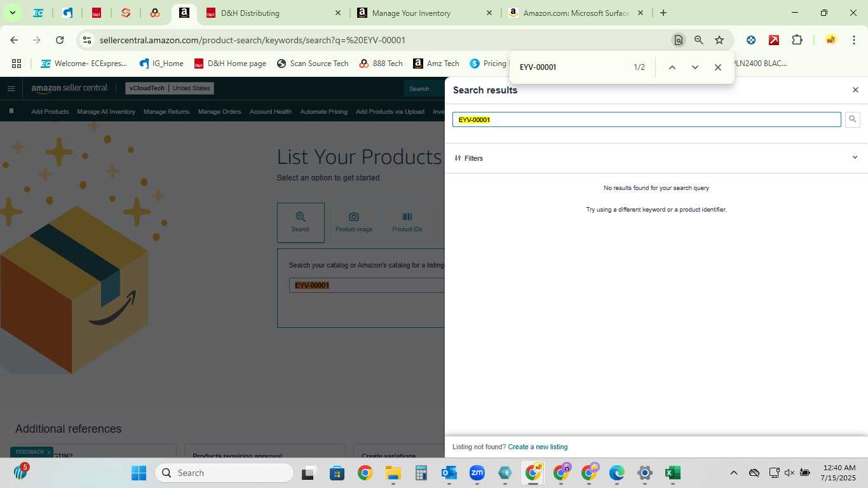This screenshot has height=488, width=868.
Task: Show hidden system tray icons chevron
Action: pos(733,473)
